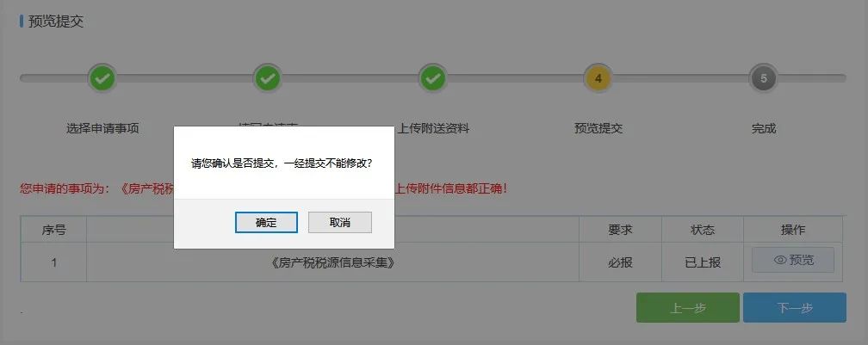The image size is (868, 345).
Task: Click the 预览提交 step label
Action: 598,128
